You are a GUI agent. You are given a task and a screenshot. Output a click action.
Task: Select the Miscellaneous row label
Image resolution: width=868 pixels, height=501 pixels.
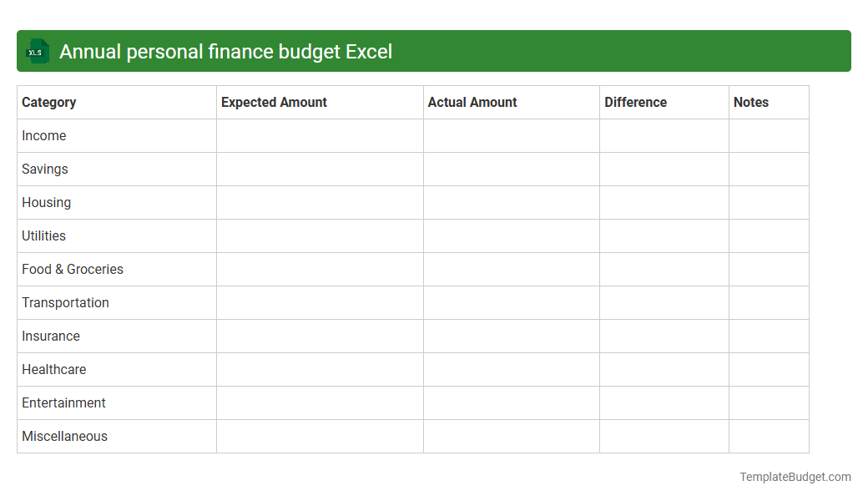[64, 436]
